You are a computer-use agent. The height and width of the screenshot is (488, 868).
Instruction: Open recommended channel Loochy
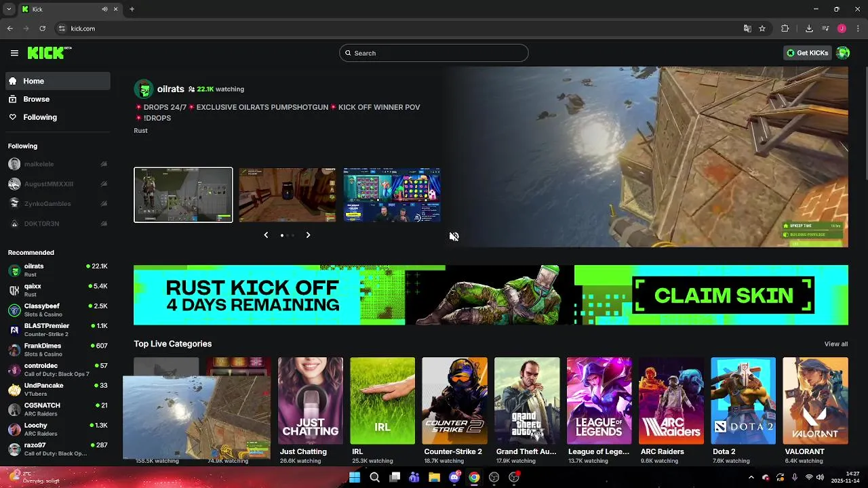(x=58, y=429)
